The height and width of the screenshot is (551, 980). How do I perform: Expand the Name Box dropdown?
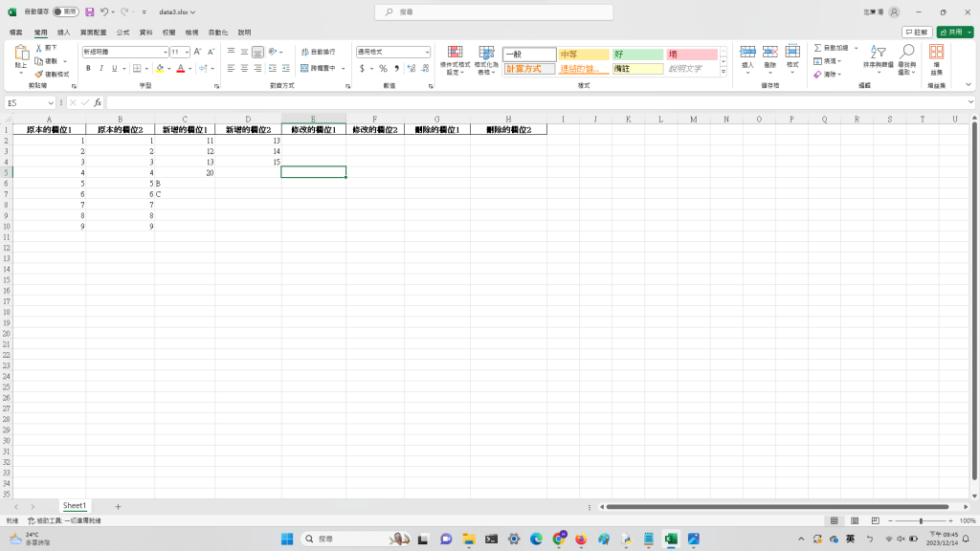click(51, 103)
